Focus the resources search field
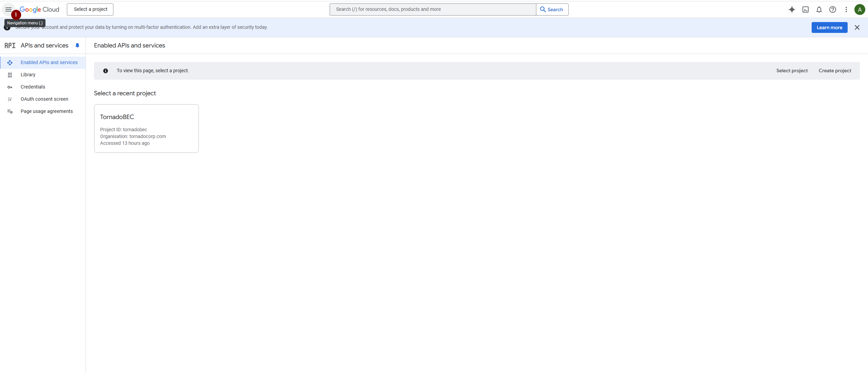This screenshot has height=373, width=868. [x=432, y=9]
